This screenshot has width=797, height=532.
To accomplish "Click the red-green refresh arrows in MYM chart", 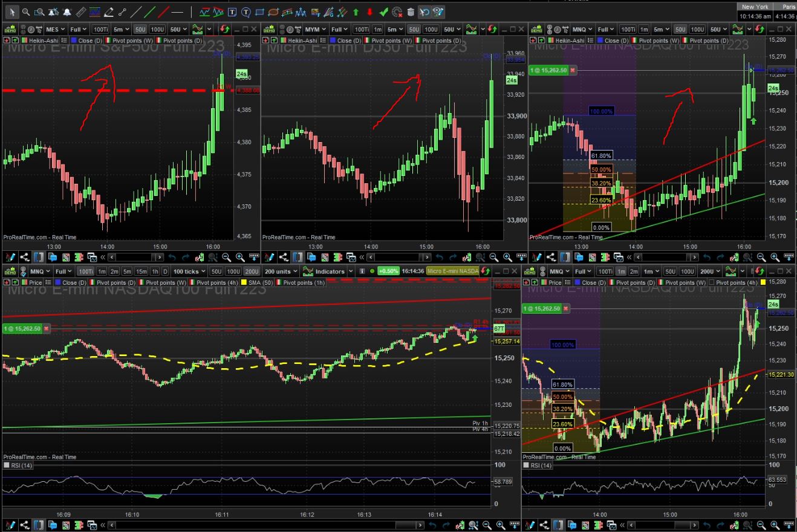I will pyautogui.click(x=491, y=29).
